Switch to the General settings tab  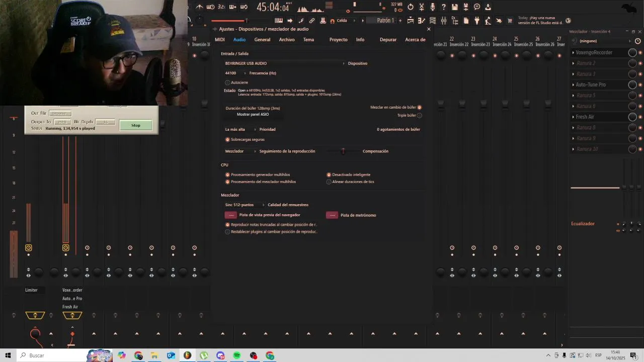click(x=262, y=40)
